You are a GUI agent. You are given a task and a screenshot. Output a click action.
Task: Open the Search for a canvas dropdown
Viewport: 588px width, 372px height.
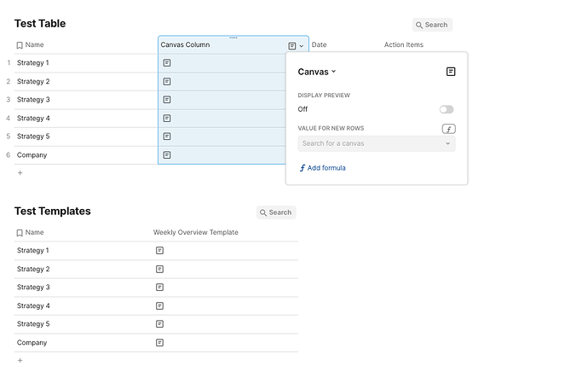coord(377,143)
